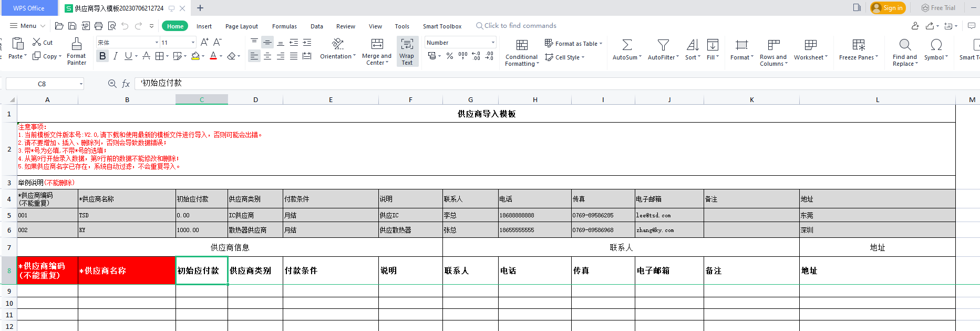Click the AutoSum sigma icon

[627, 45]
